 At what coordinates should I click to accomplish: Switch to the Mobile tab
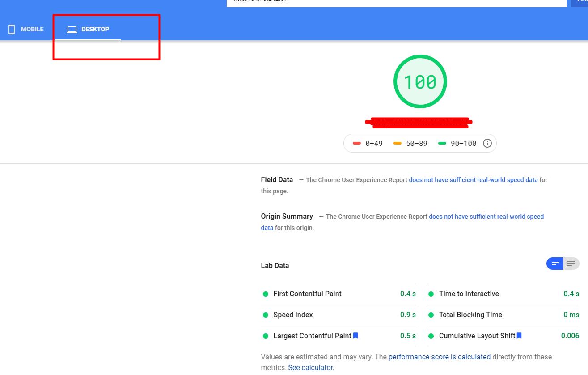click(x=26, y=30)
